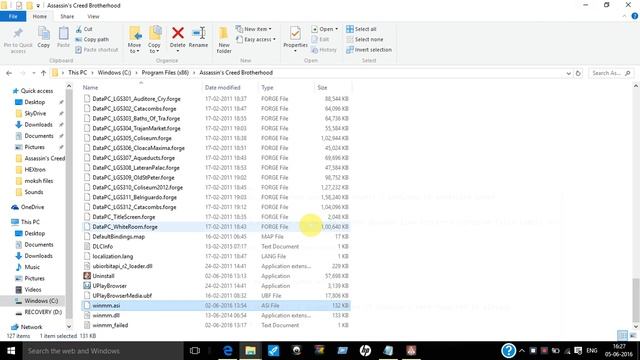
Task: Click the taskbar search box
Action: pos(103,351)
